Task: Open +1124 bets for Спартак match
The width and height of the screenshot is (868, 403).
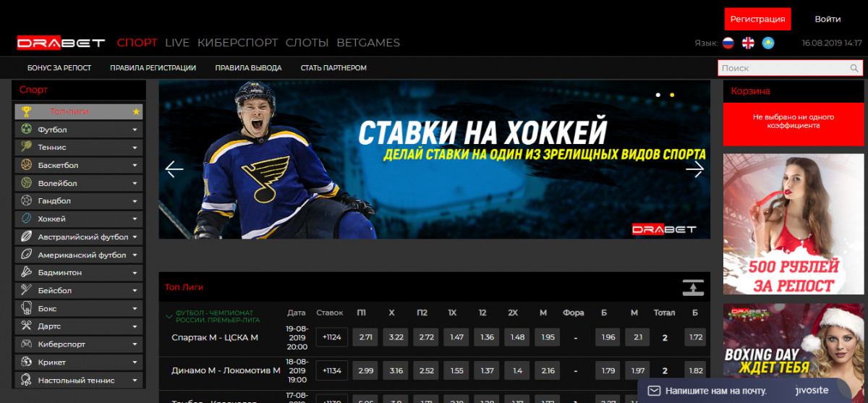Action: pyautogui.click(x=332, y=338)
